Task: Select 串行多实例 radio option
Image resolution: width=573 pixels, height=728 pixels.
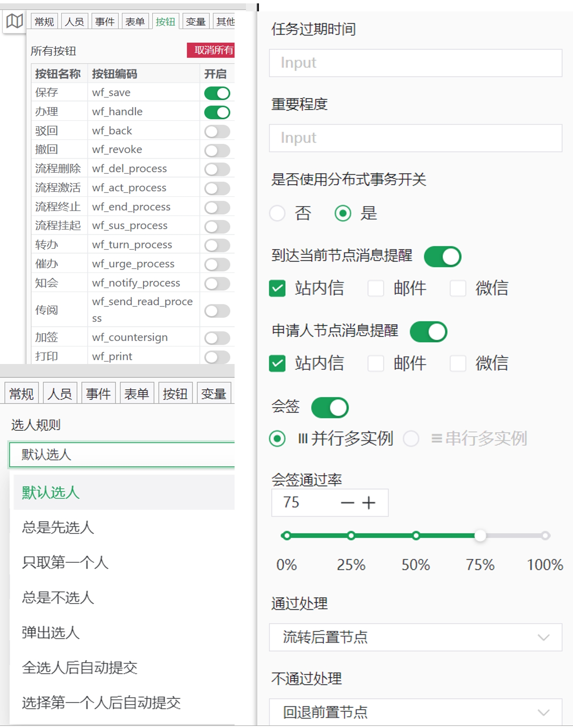Action: tap(411, 439)
